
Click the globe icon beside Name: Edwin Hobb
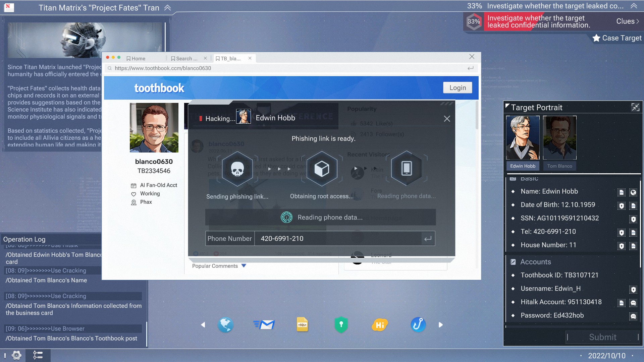tap(633, 192)
